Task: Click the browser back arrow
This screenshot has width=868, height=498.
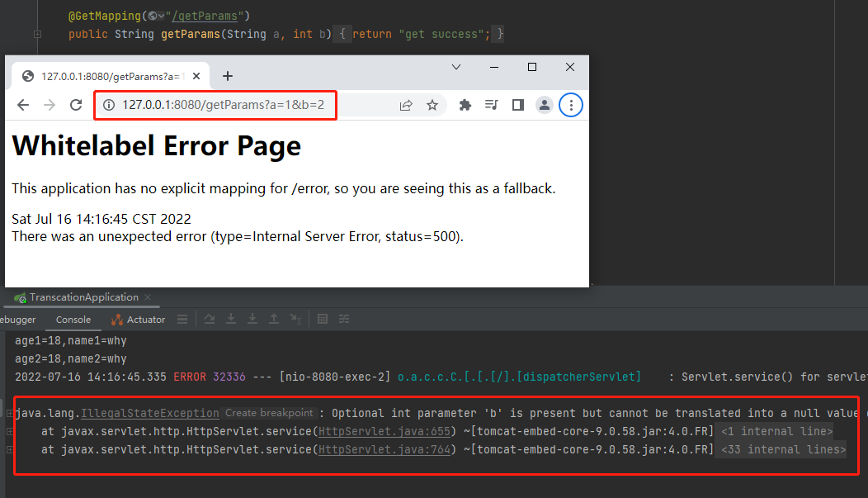Action: tap(23, 105)
